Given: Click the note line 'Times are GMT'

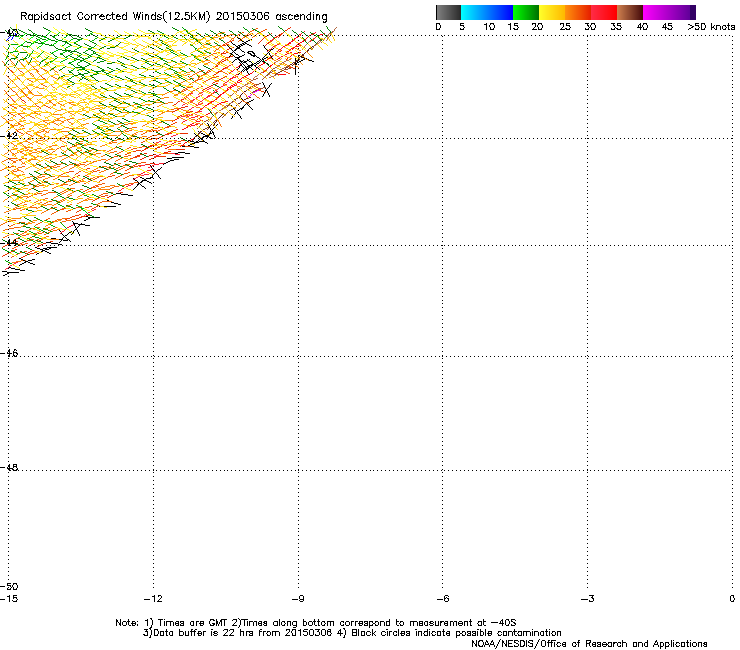Looking at the screenshot, I should click(193, 623).
